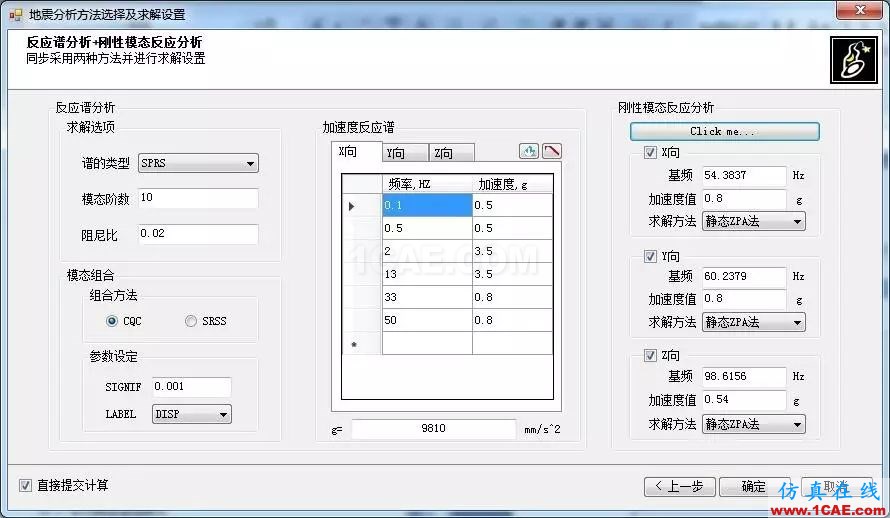Click the wizard logo icon in header

click(853, 60)
